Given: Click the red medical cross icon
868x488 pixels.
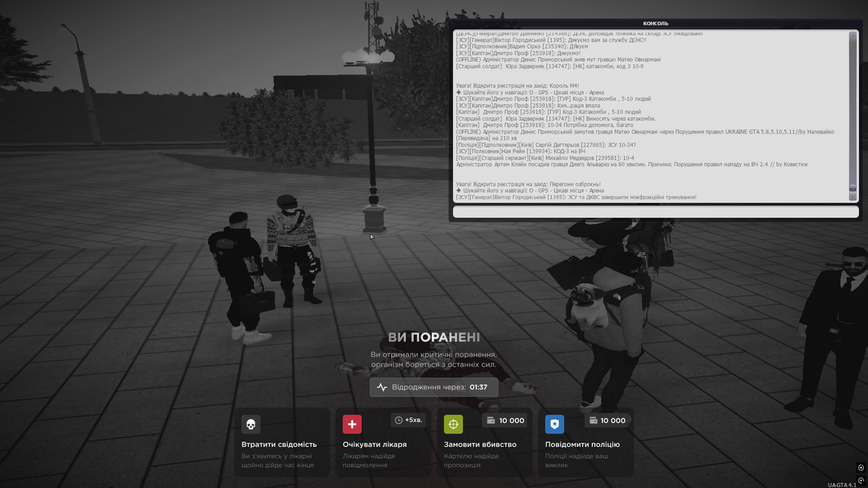Looking at the screenshot, I should coord(352,424).
